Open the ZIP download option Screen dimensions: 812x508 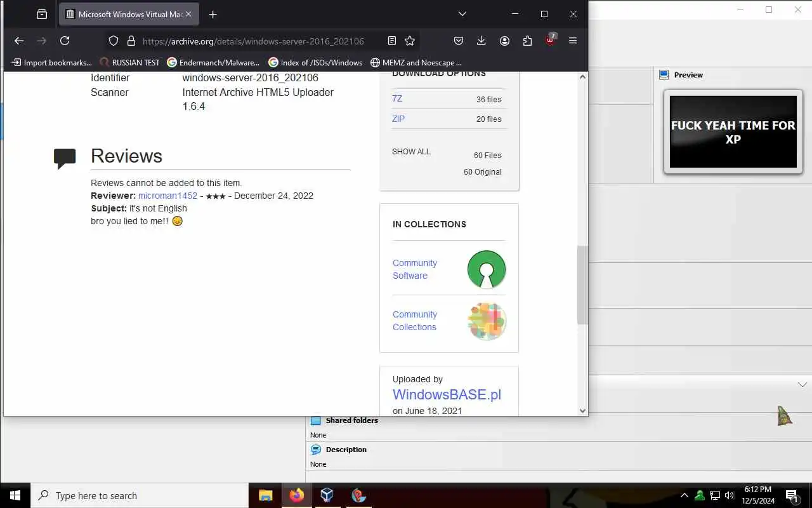click(x=398, y=119)
